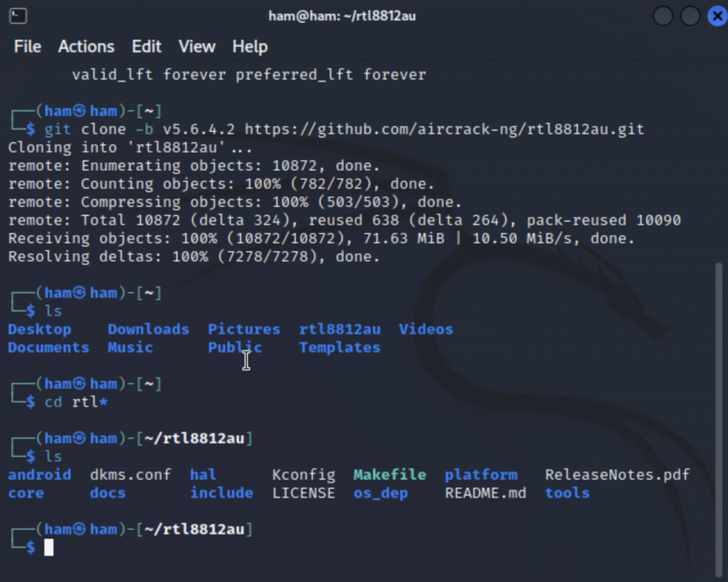Image resolution: width=728 pixels, height=582 pixels.
Task: Click the "valid_lft forever preferred_lft forever" line
Action: (x=249, y=75)
